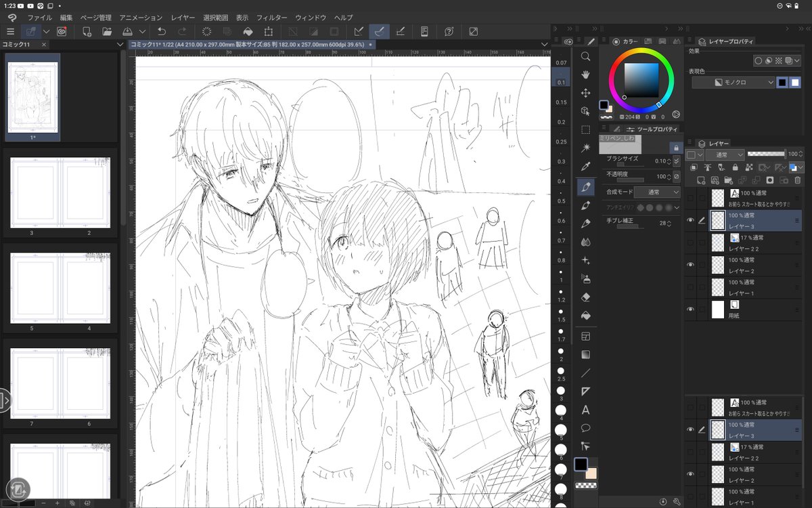
Task: Click the layer opacity slider
Action: (766, 154)
